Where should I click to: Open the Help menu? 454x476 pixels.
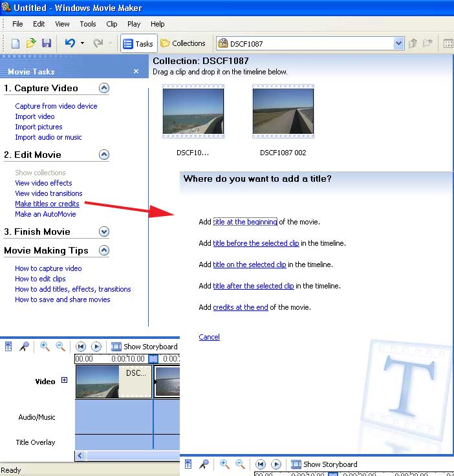click(158, 24)
